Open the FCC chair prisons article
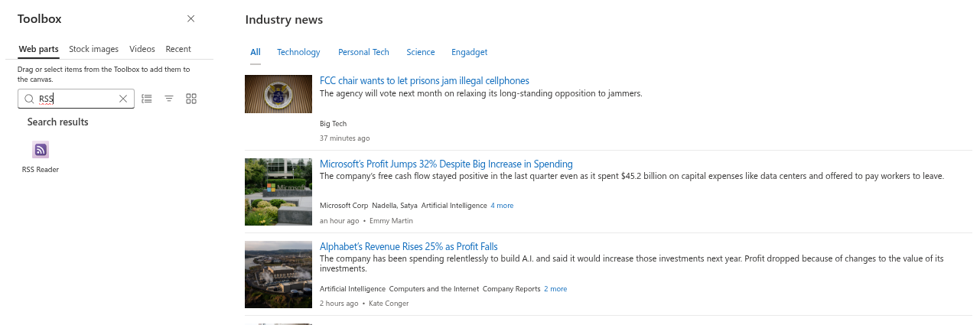This screenshot has height=325, width=980. coord(425,81)
